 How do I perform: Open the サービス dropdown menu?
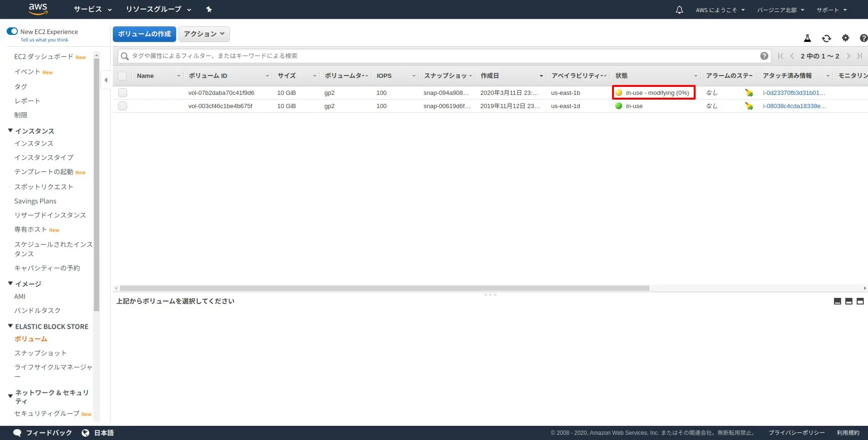[x=93, y=9]
